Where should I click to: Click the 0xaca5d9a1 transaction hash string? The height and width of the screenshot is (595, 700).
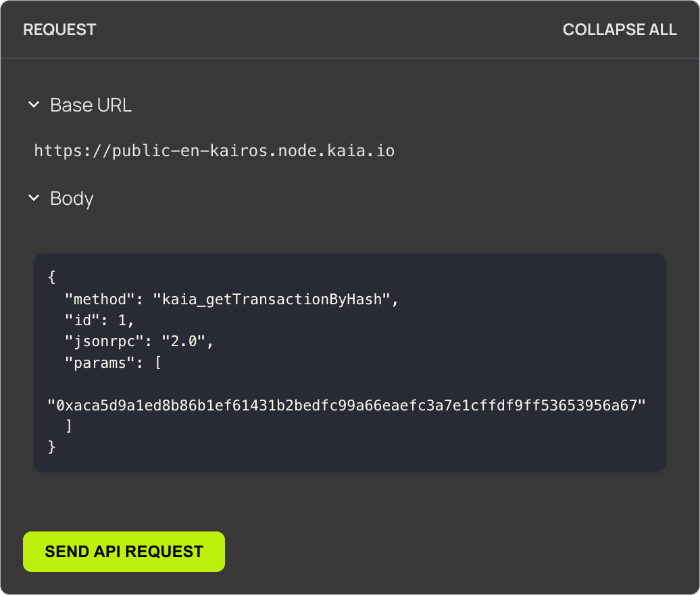[x=347, y=405]
